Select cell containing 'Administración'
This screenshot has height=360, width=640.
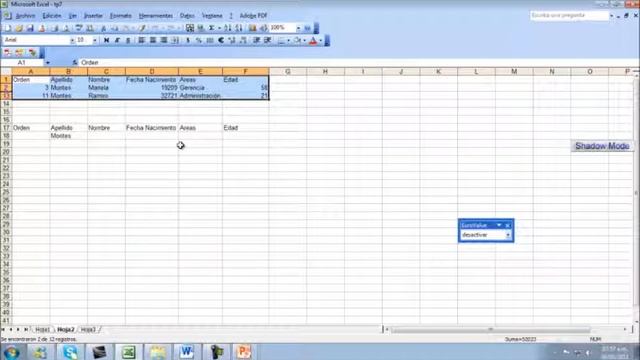coord(200,96)
